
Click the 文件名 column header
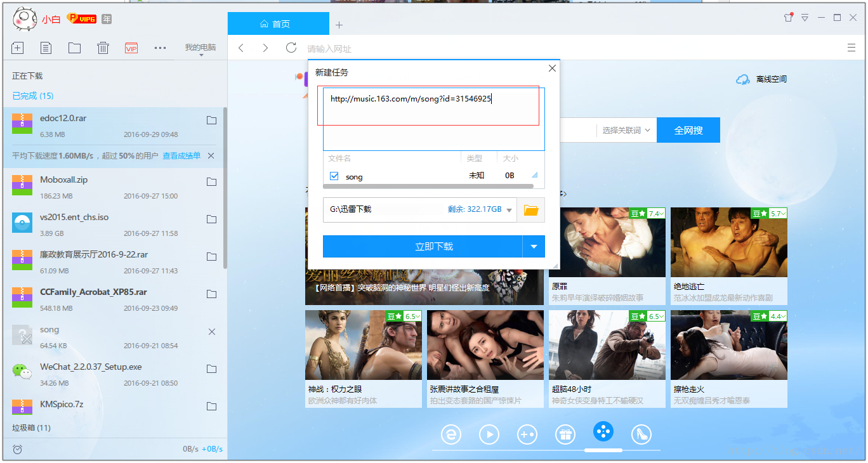coord(339,159)
